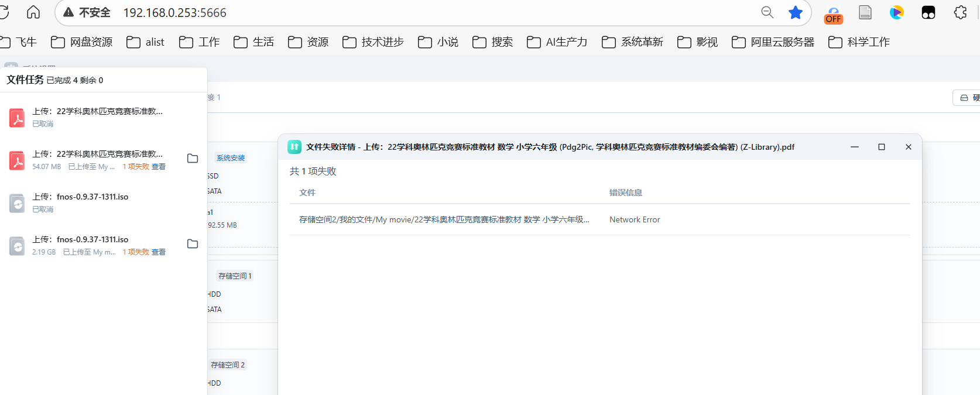Click the not-secure warning icon
The height and width of the screenshot is (395, 980).
[68, 12]
